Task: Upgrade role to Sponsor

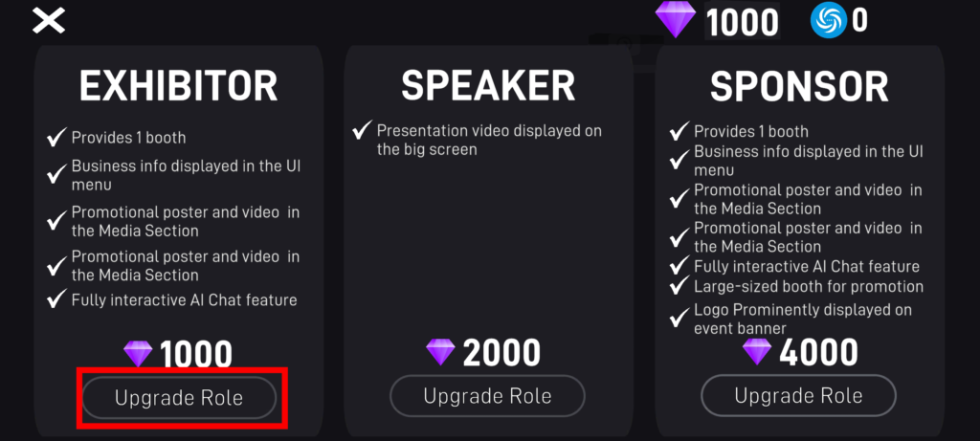Action: 798,395
